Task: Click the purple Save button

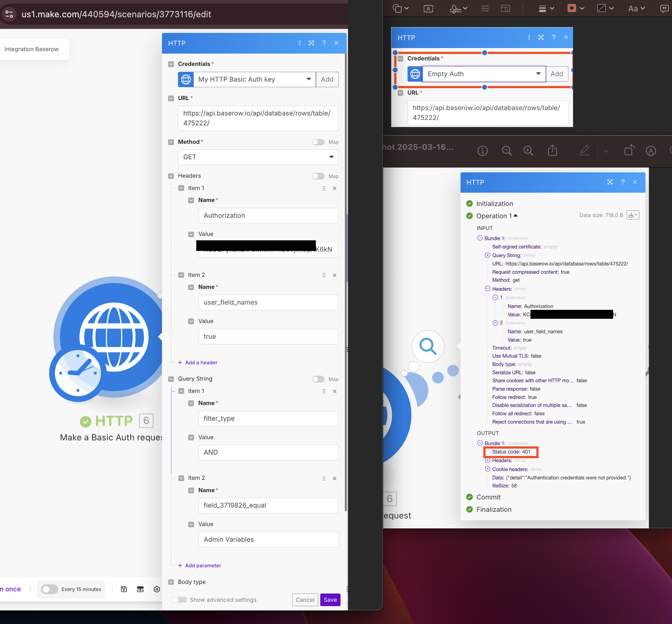Action: click(x=330, y=600)
